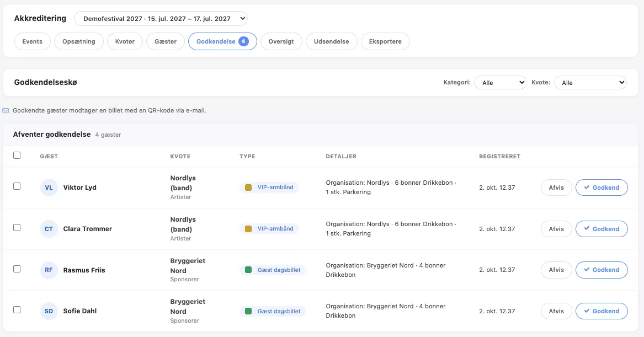The height and width of the screenshot is (337, 644).
Task: Expand the Kategori filter dropdown
Action: 501,83
